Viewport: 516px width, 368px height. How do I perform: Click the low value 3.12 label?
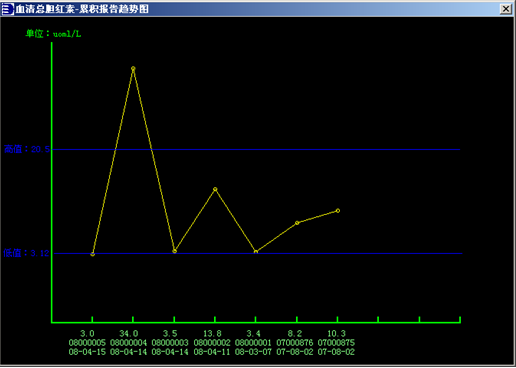(26, 253)
